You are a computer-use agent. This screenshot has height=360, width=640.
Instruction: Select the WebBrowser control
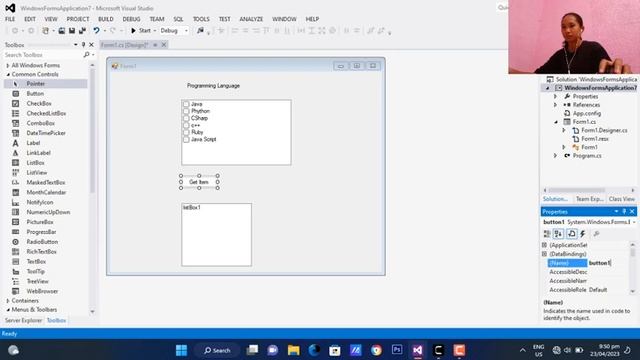tap(42, 291)
